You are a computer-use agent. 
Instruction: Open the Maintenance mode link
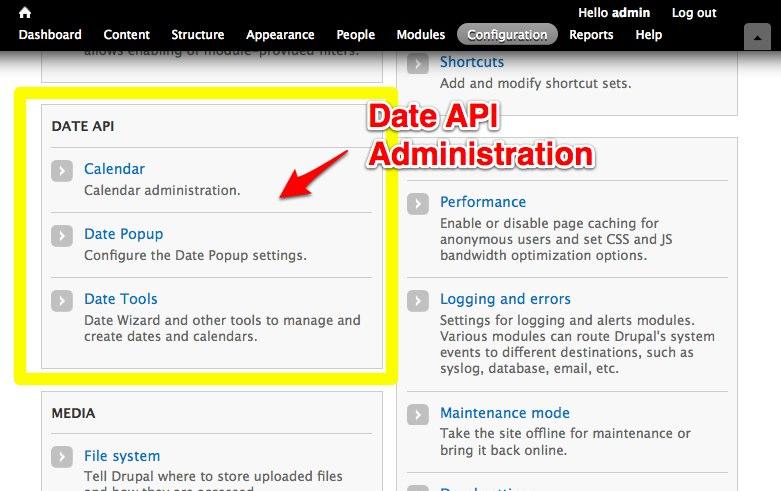tap(505, 413)
